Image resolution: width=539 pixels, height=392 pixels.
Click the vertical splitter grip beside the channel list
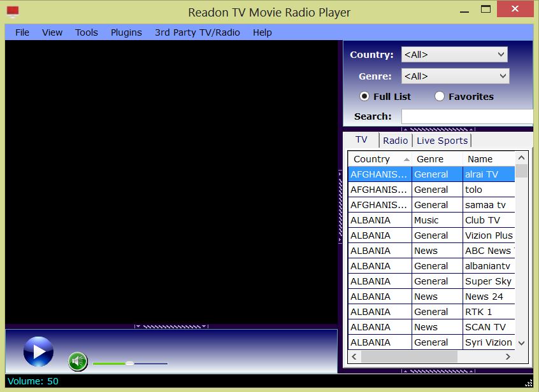point(340,207)
